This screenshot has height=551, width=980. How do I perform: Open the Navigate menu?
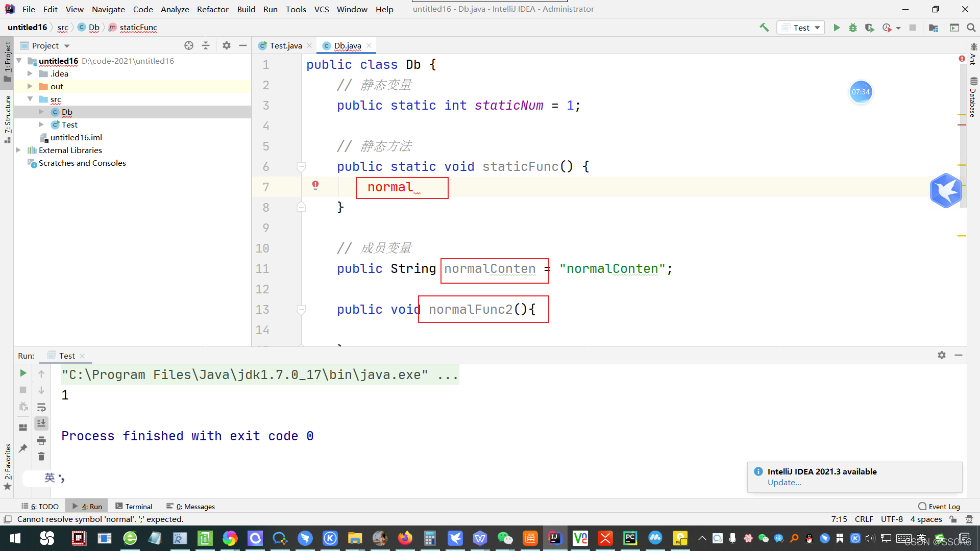tap(108, 9)
